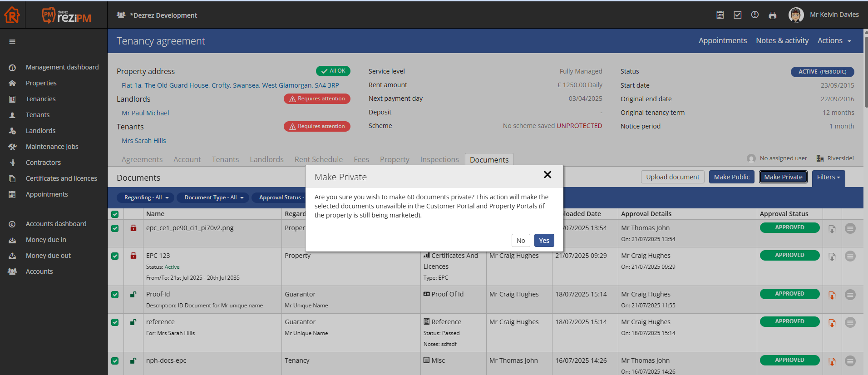Uncheck the select-all documents checkbox

[x=115, y=214]
